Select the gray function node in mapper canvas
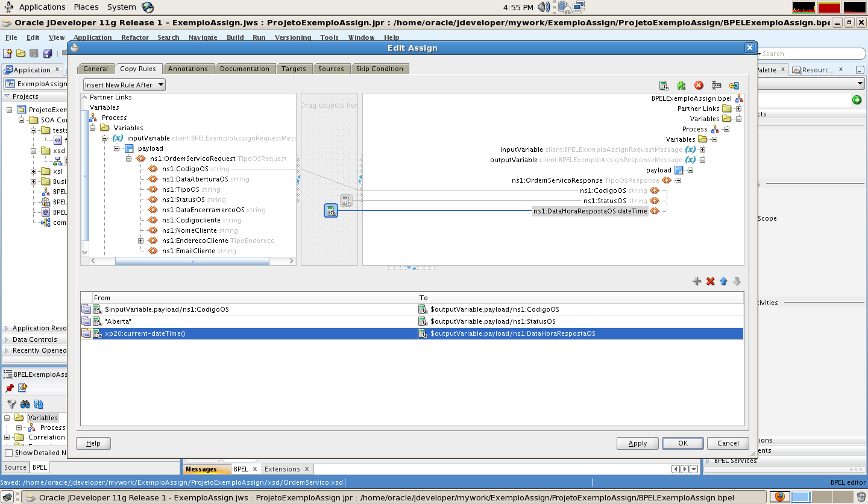Viewport: 868px width, 504px height. (x=346, y=201)
